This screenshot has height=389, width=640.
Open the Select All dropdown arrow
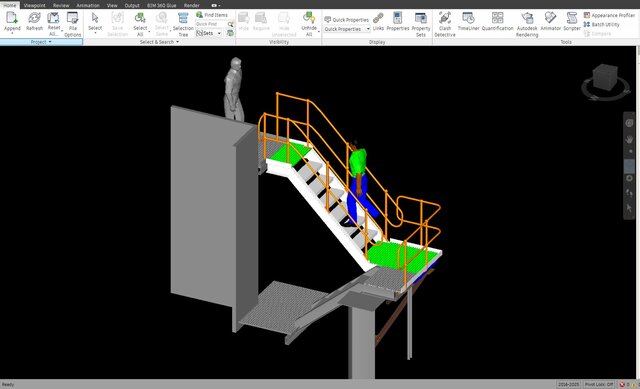pos(149,32)
